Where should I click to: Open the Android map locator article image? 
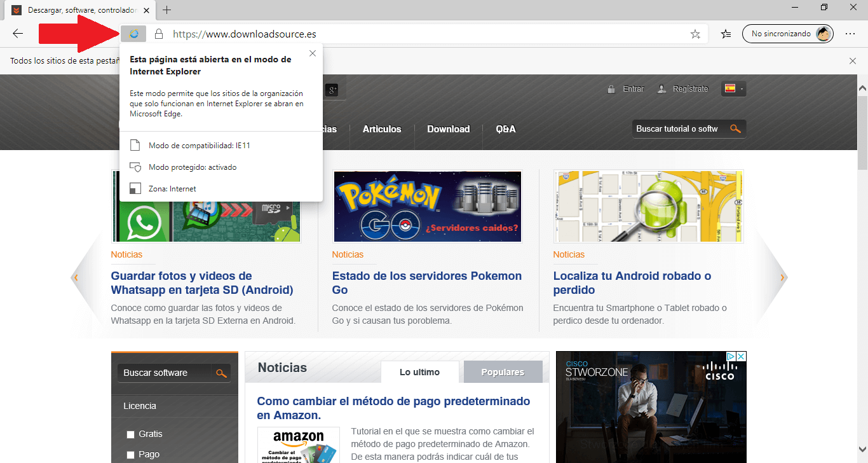[649, 206]
